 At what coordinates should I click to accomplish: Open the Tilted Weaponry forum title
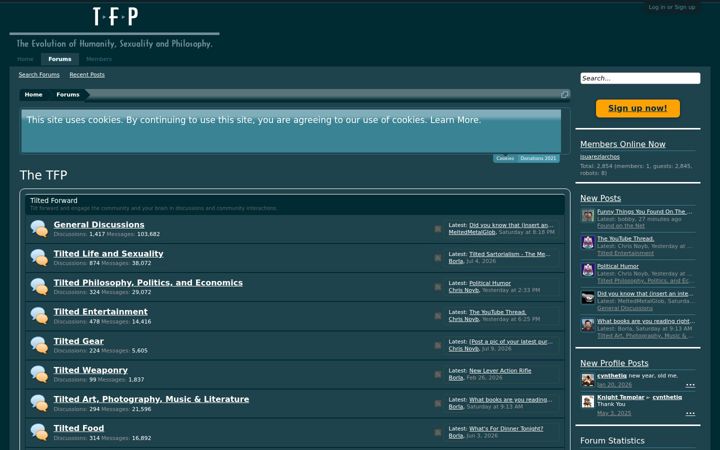point(90,370)
